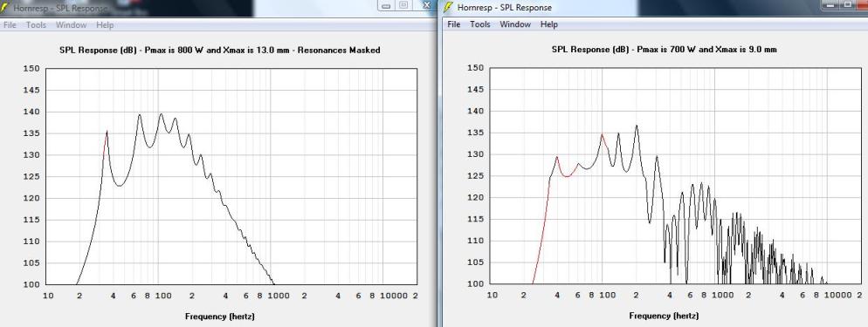Open the Window menu in the right Hornresp window

click(x=515, y=24)
